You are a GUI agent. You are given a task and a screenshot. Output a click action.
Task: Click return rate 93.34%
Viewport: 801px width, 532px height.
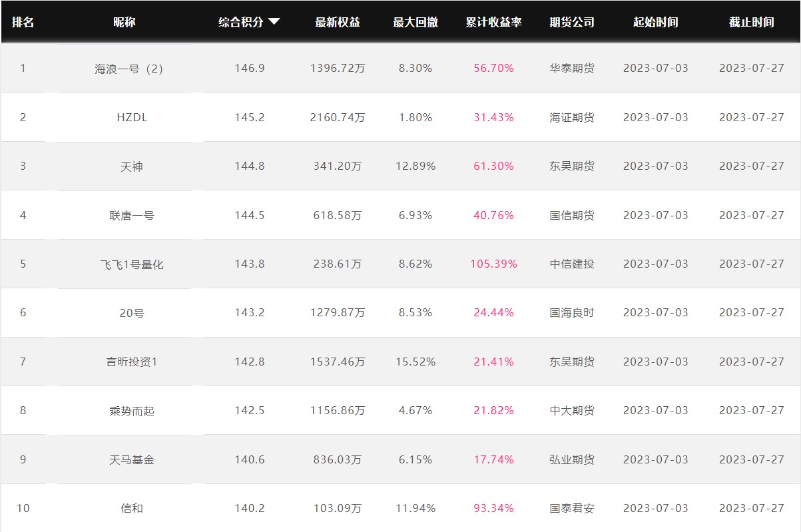494,508
